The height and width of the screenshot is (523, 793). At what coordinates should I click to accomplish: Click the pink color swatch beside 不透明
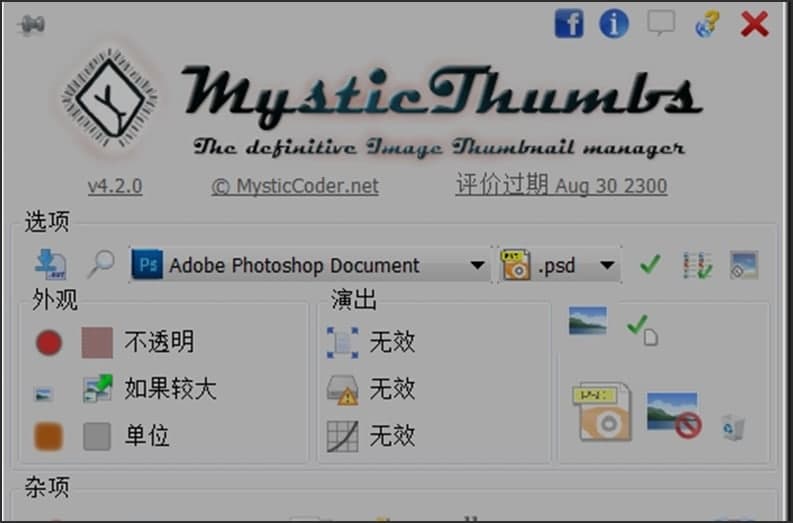point(97,344)
